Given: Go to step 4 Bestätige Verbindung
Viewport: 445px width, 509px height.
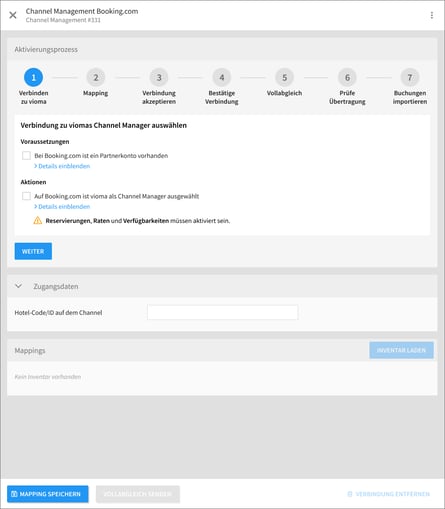Looking at the screenshot, I should pos(222,77).
